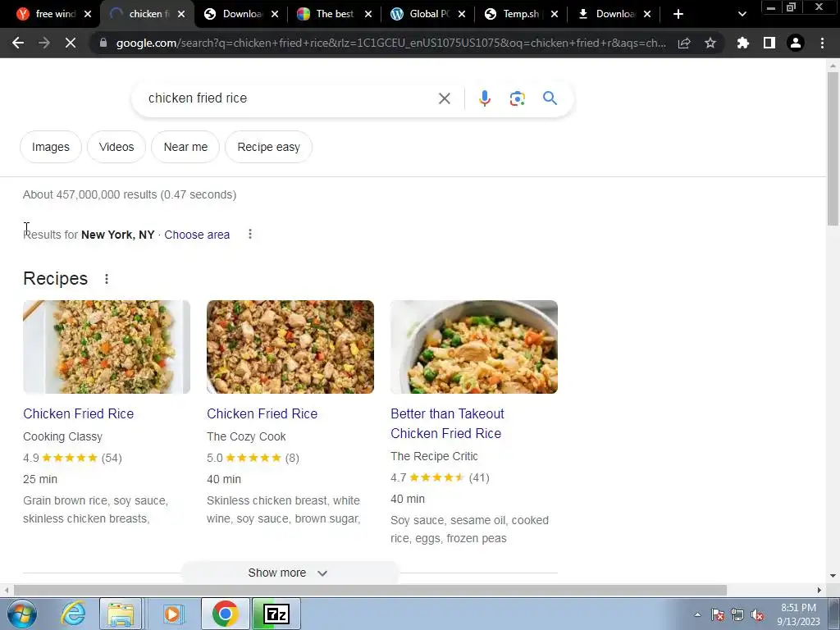Select the Near me filter chip
This screenshot has height=630, width=840.
tap(185, 147)
